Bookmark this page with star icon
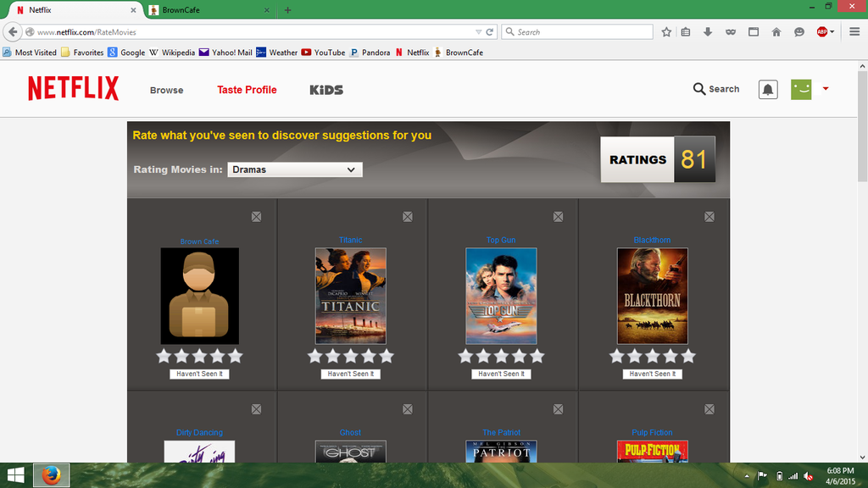Viewport: 868px width, 488px height. [666, 32]
